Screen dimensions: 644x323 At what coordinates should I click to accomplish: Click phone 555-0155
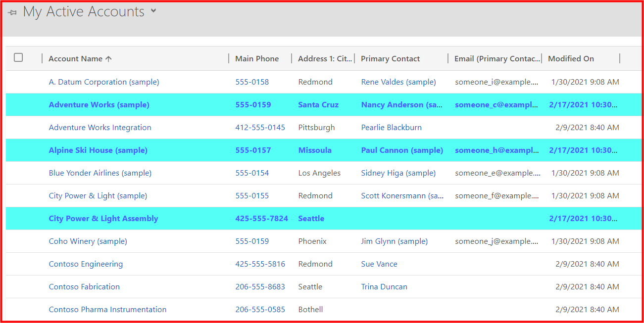[x=252, y=196]
